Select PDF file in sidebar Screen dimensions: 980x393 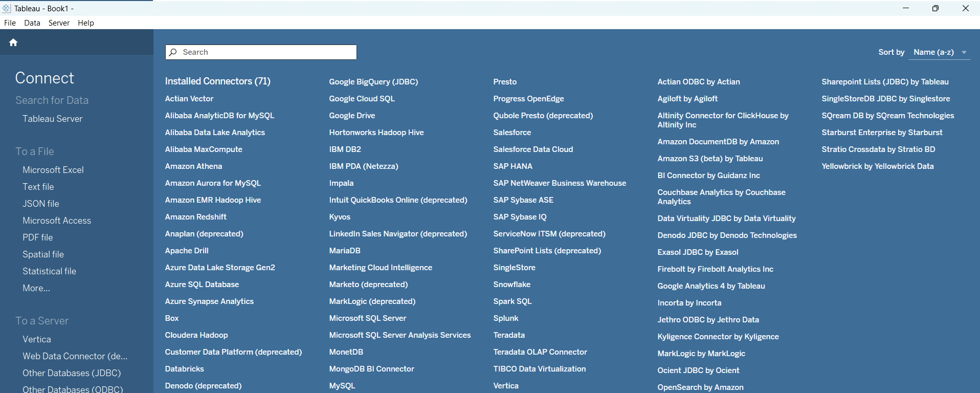38,237
